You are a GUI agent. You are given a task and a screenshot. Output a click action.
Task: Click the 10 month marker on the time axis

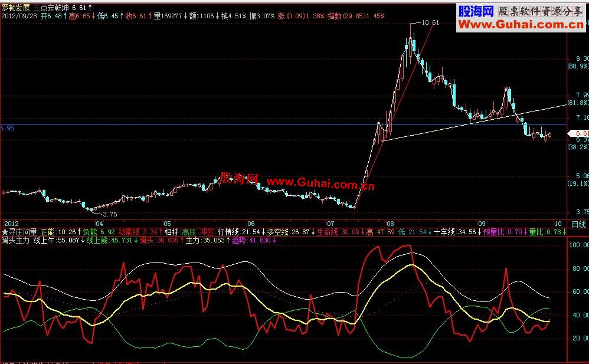coord(558,224)
